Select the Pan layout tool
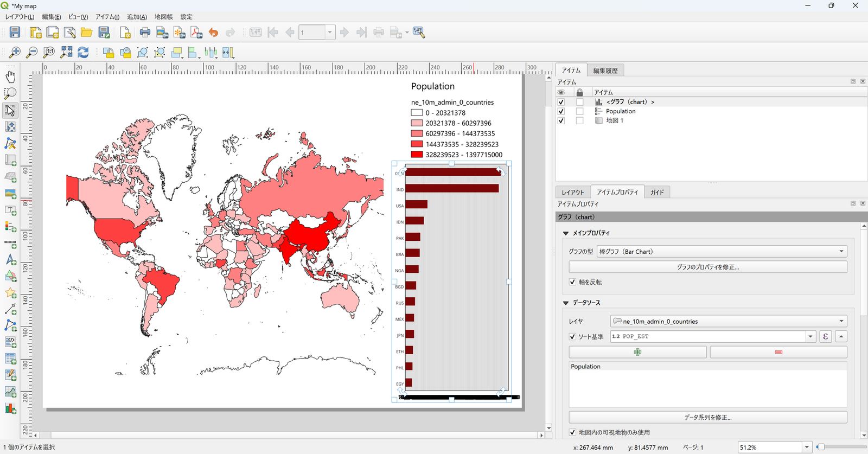The image size is (868, 454). 10,76
